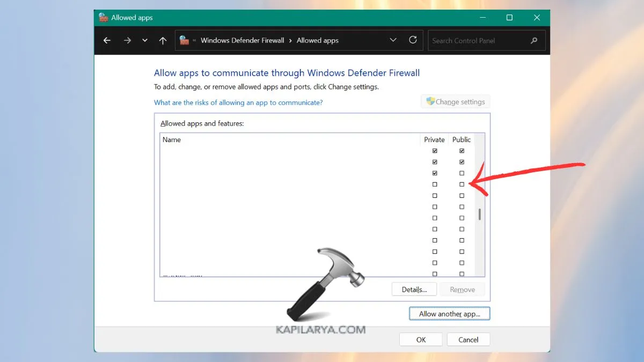Click the Public column header
The image size is (644, 362).
462,139
